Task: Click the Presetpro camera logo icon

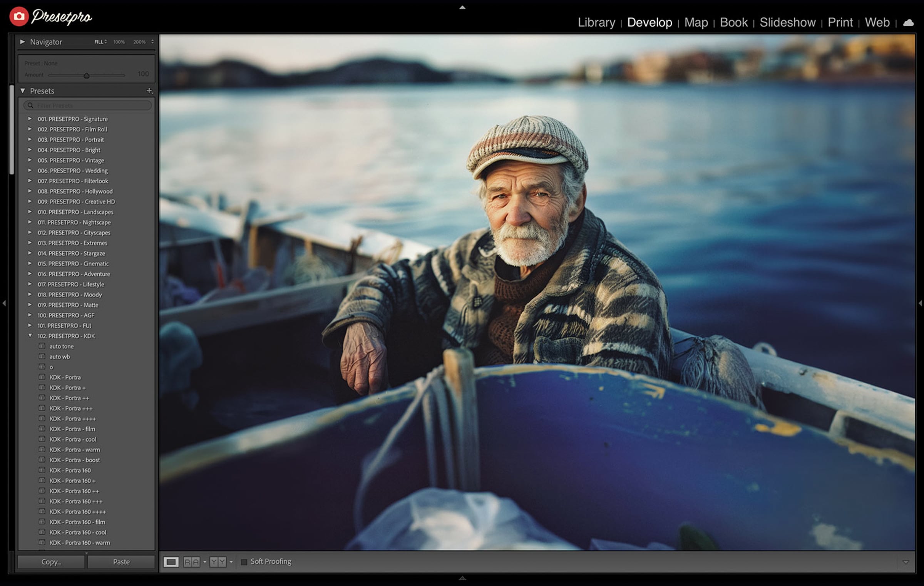Action: click(19, 17)
